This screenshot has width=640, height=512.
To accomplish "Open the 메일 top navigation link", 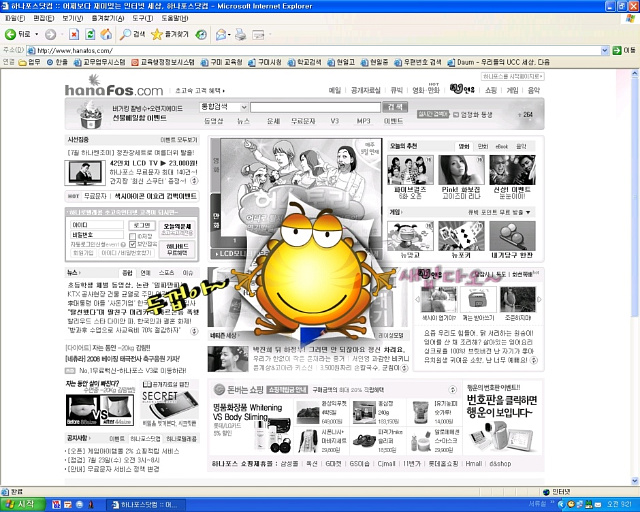I will 335,90.
